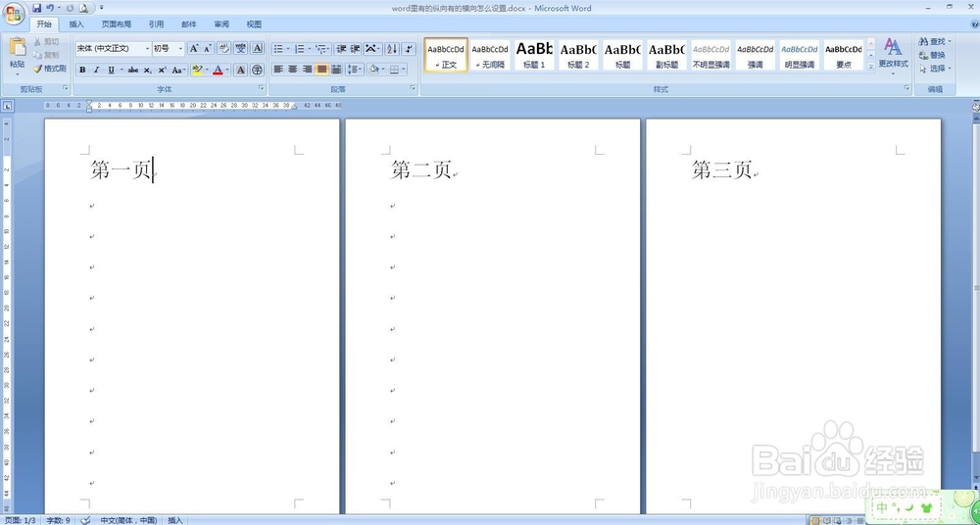Click the 替换 replace button
Screen dimensions: 980x525
click(x=933, y=55)
